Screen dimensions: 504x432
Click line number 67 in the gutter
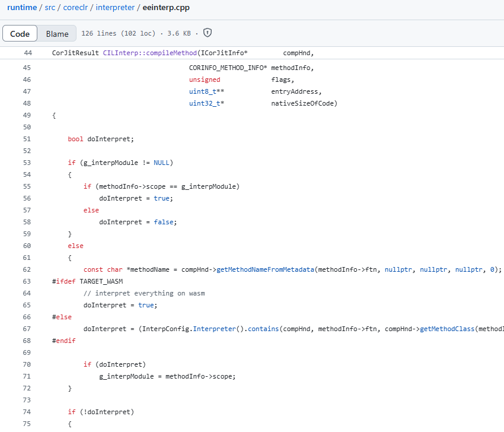(27, 329)
